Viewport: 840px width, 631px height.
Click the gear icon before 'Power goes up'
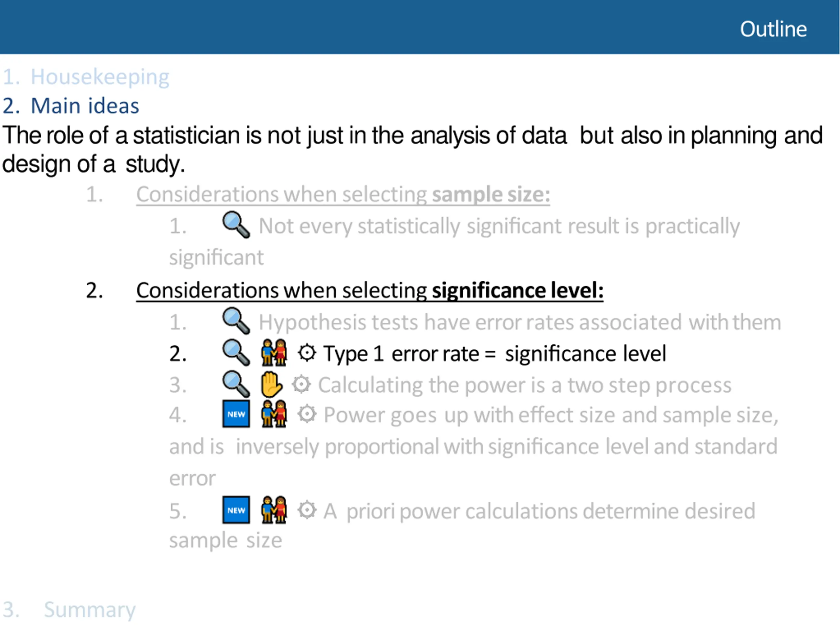point(307,414)
